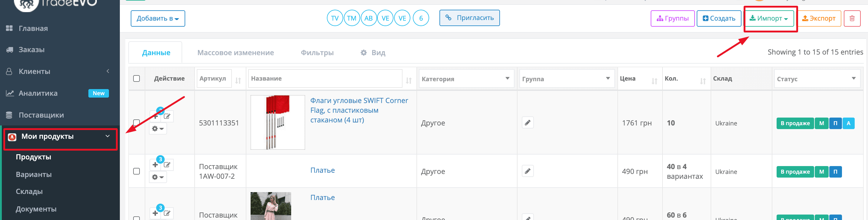Select checkbox for SWIFT Corner Flag row
This screenshot has width=868, height=220.
click(136, 122)
